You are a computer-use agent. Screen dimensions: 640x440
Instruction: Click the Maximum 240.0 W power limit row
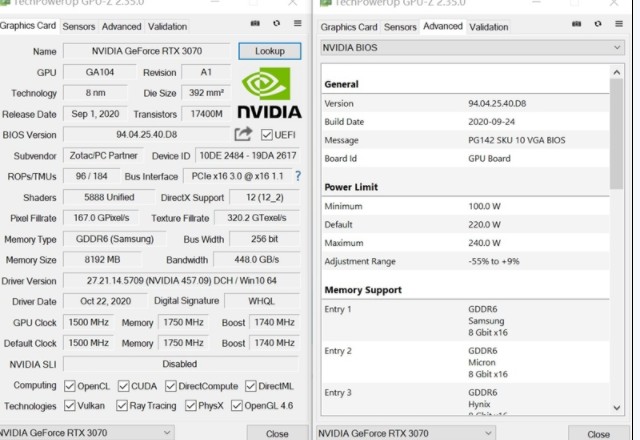coord(466,243)
